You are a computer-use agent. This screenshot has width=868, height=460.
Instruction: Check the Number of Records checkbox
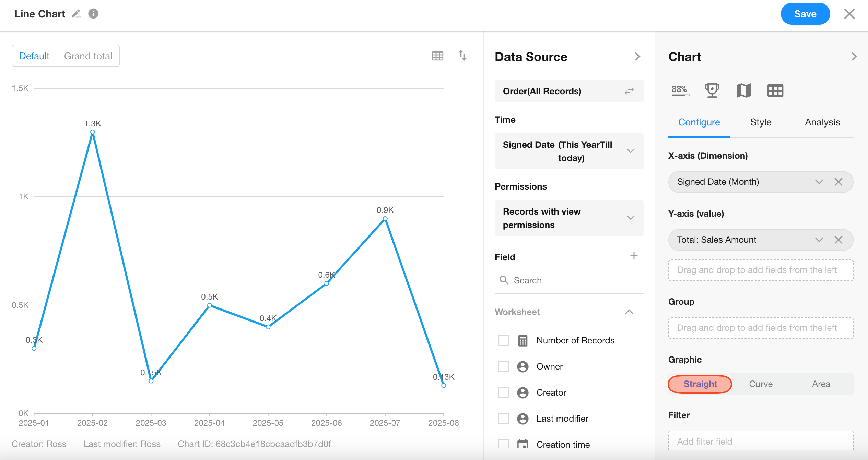[503, 340]
